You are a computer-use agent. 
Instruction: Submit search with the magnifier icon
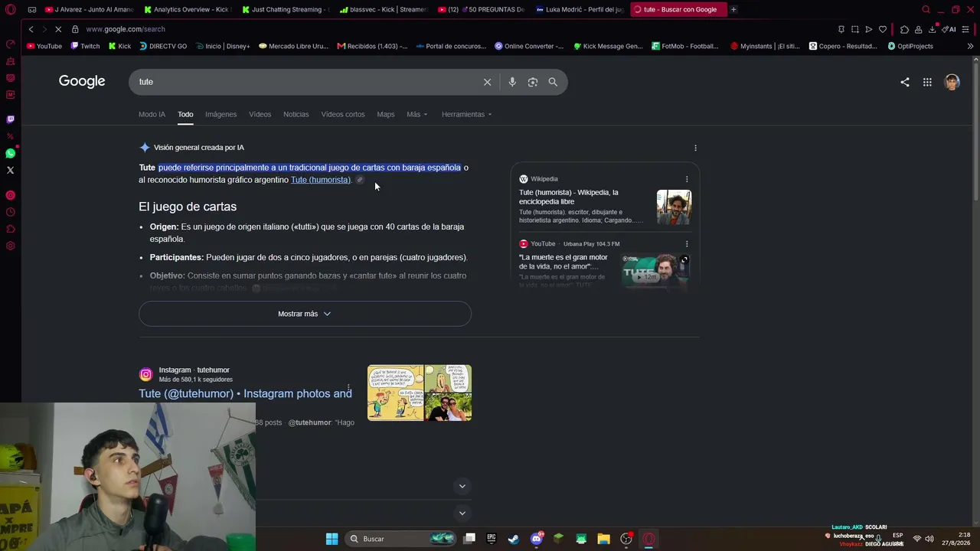point(553,82)
